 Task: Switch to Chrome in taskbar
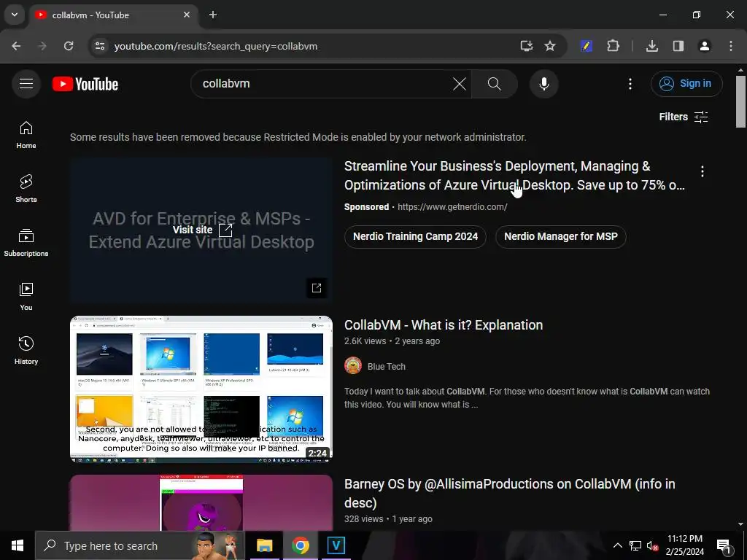300,545
